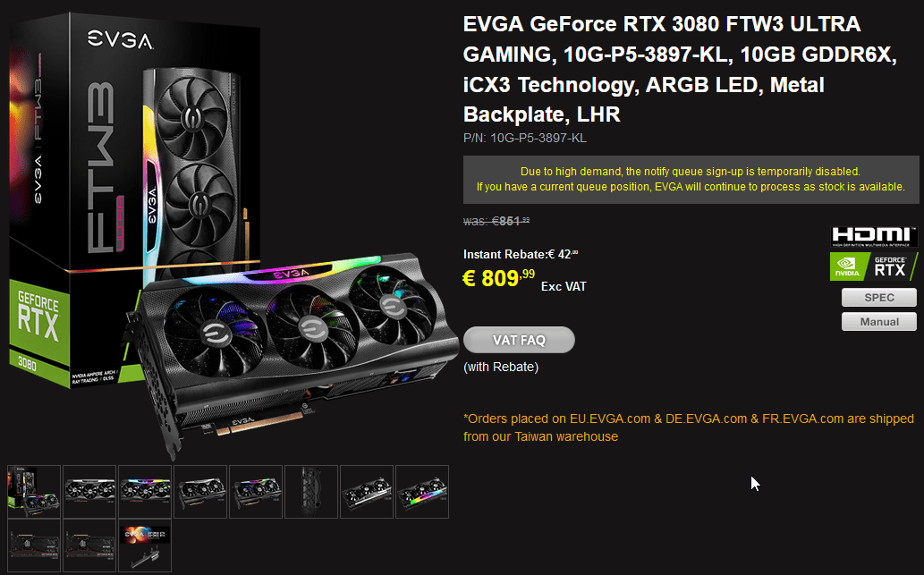Select the box-and-card thumbnail image

[34, 492]
